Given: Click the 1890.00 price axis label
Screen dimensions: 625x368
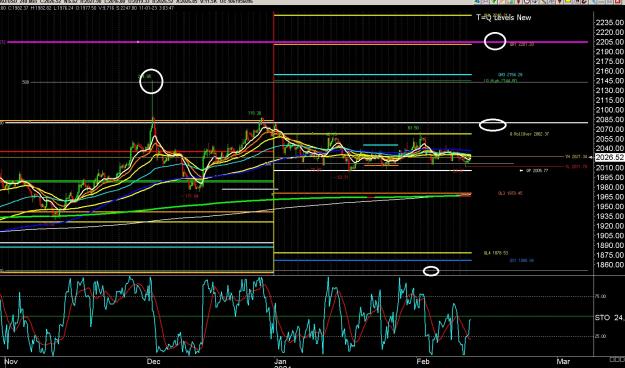Looking at the screenshot, I should pyautogui.click(x=610, y=246).
